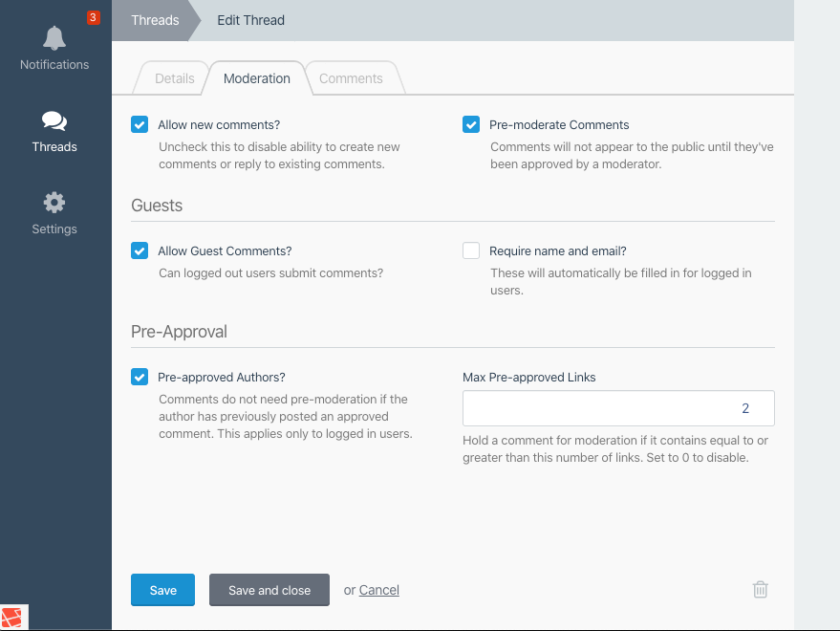The height and width of the screenshot is (631, 840).
Task: Toggle Pre-moderate Comments checkbox
Action: point(471,124)
